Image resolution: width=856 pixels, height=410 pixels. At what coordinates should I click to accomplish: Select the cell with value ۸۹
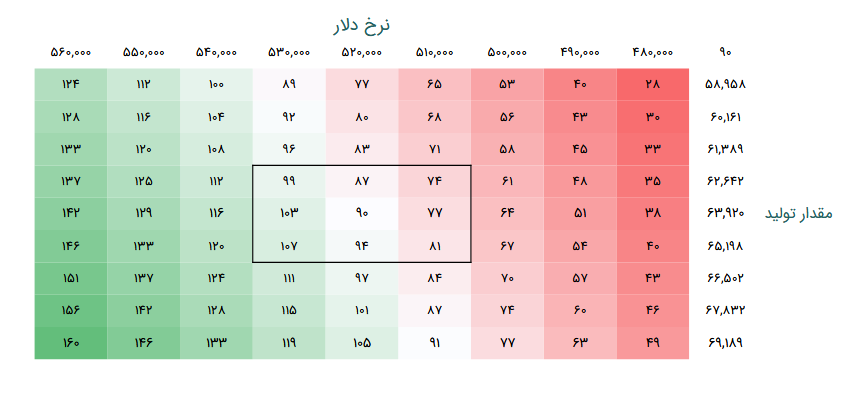(x=289, y=84)
